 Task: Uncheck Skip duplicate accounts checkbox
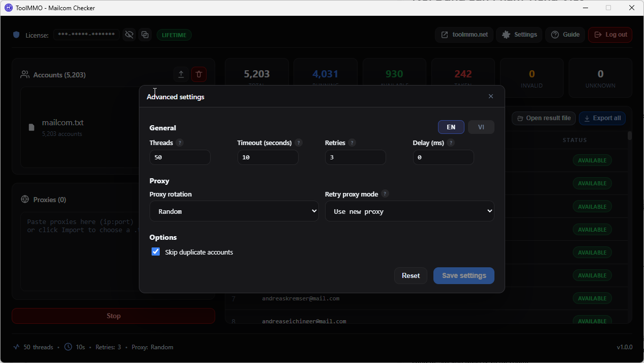point(156,252)
